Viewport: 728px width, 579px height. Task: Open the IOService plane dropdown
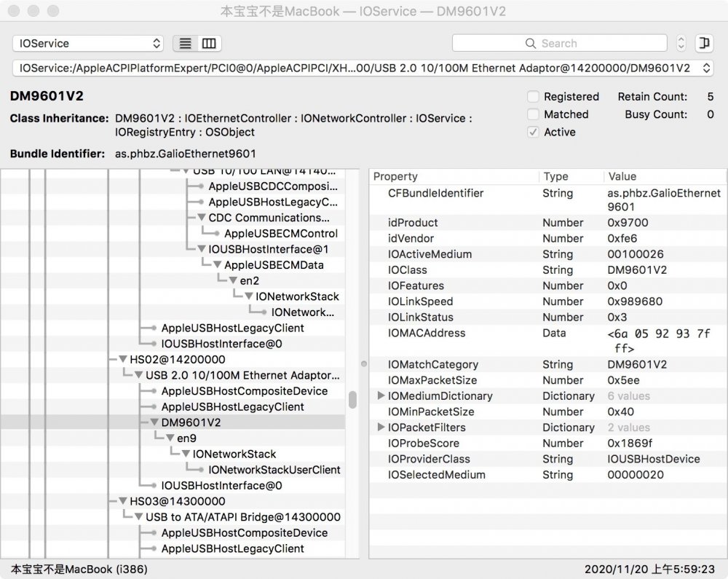tap(88, 43)
